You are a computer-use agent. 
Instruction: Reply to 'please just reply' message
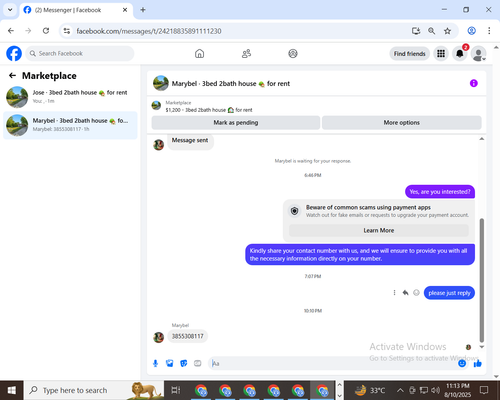(x=405, y=293)
